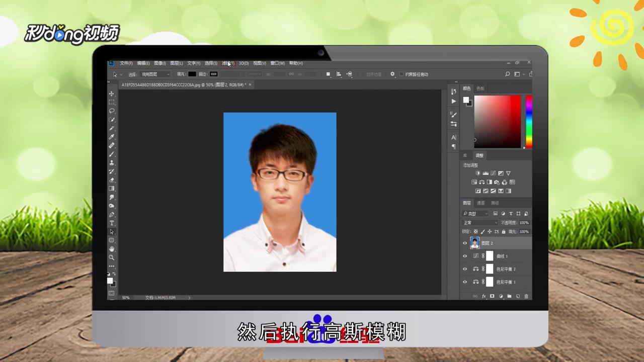Switch to the 路径 tab
Viewport: 644px width, 362px height.
[495, 203]
